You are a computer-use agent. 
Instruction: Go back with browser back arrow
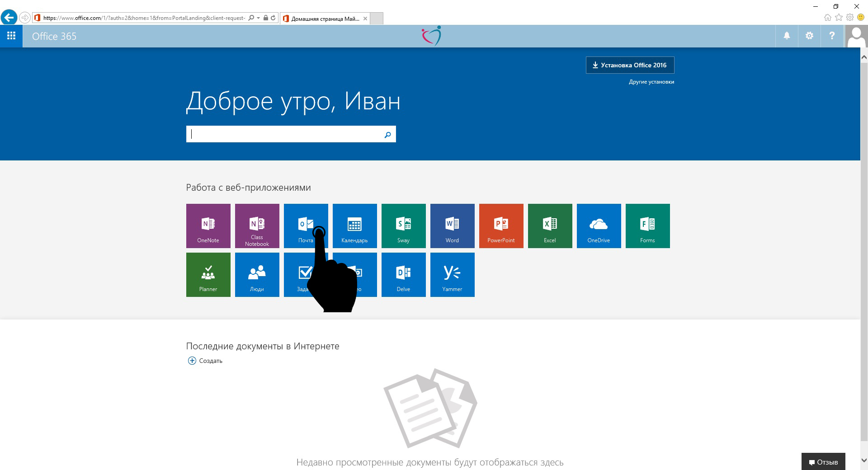[x=9, y=18]
